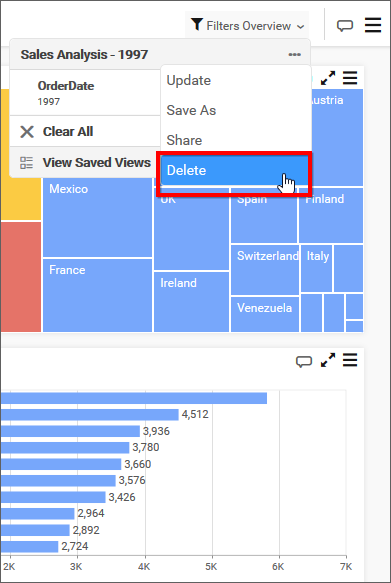Viewport: 391px width, 583px height.
Task: Maximize the treemap widget with arrows icon
Action: point(328,78)
